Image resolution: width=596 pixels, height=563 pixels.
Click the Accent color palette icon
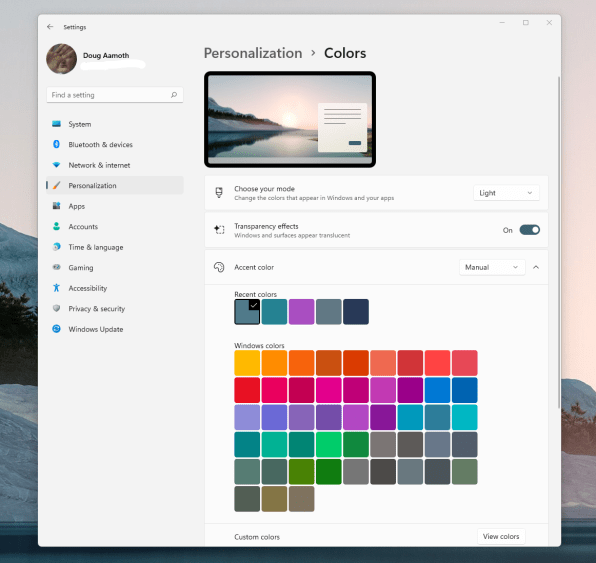pyautogui.click(x=219, y=267)
